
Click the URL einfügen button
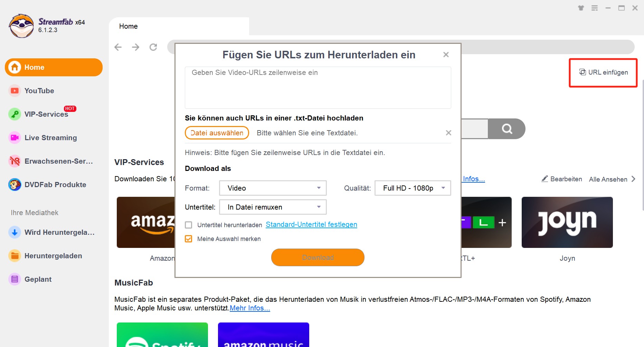point(603,73)
